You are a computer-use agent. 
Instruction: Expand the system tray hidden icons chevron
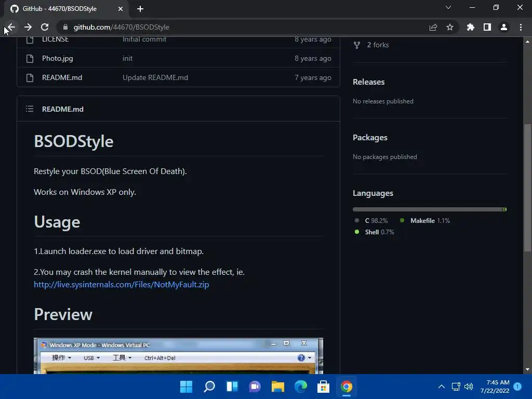[x=442, y=387]
